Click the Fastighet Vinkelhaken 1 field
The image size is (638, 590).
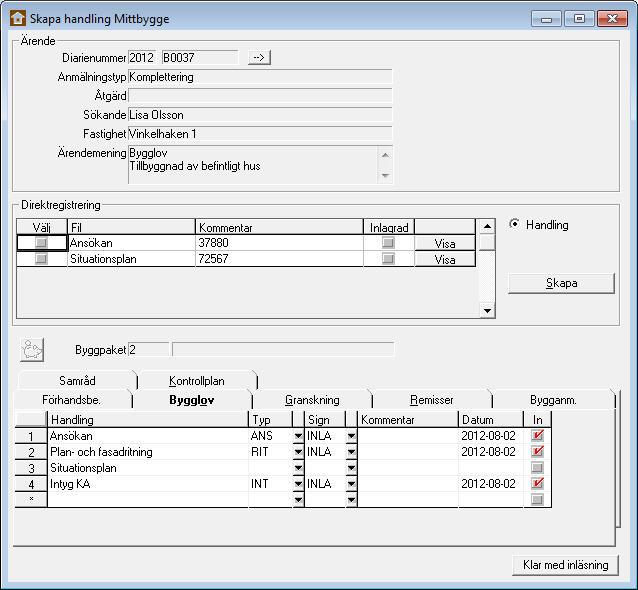click(260, 134)
